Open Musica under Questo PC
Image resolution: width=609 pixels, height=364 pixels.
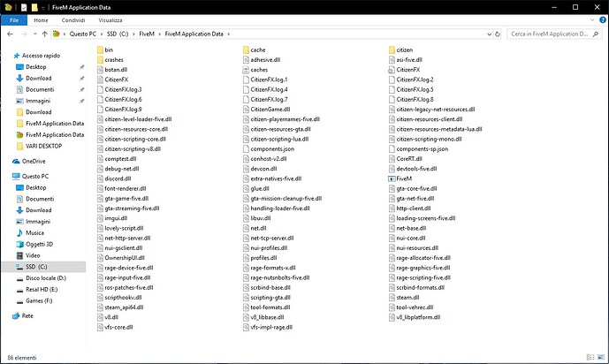click(x=34, y=233)
